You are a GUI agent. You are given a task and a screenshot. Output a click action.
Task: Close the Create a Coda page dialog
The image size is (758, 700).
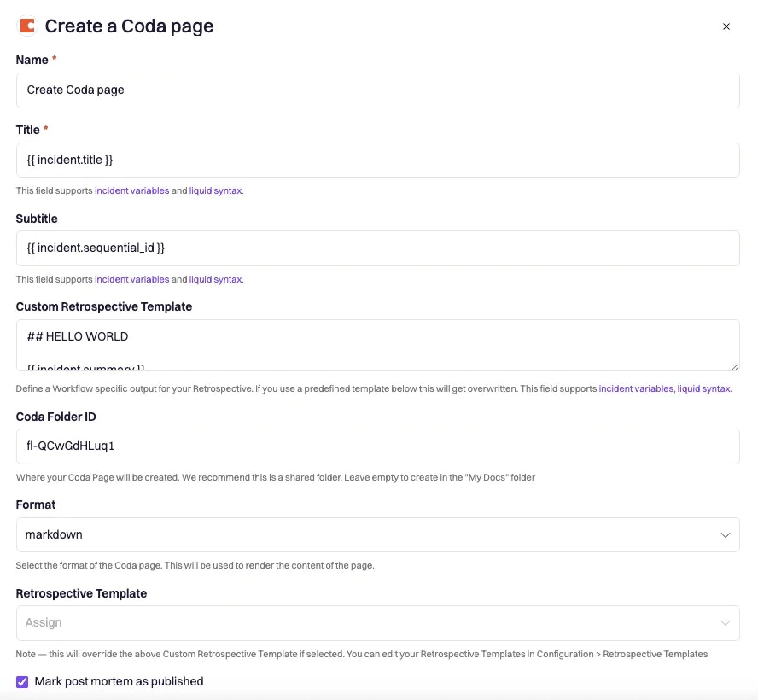(x=726, y=26)
